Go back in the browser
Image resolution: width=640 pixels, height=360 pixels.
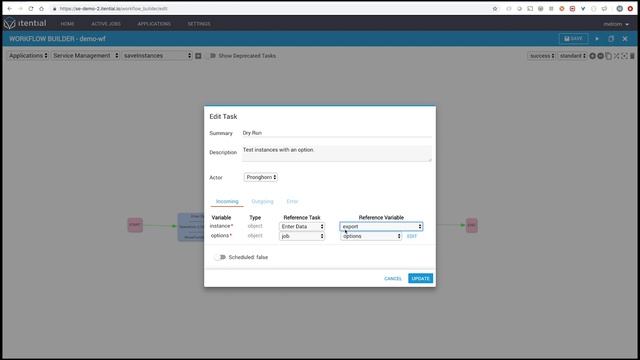[9, 8]
